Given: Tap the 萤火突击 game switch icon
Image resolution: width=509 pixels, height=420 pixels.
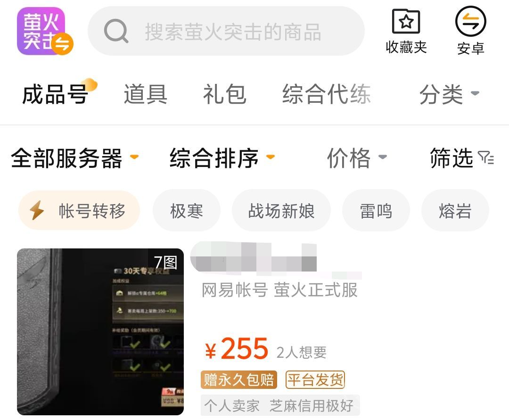Looking at the screenshot, I should click(x=45, y=31).
